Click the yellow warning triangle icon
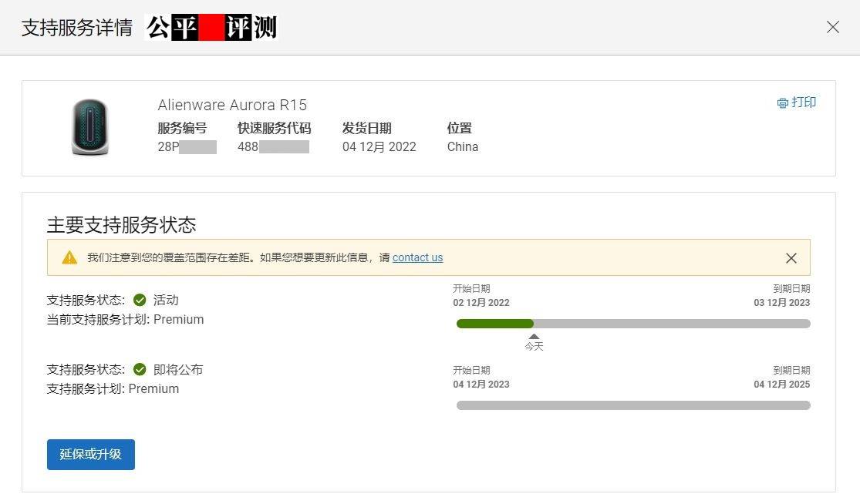The width and height of the screenshot is (860, 504). (69, 257)
